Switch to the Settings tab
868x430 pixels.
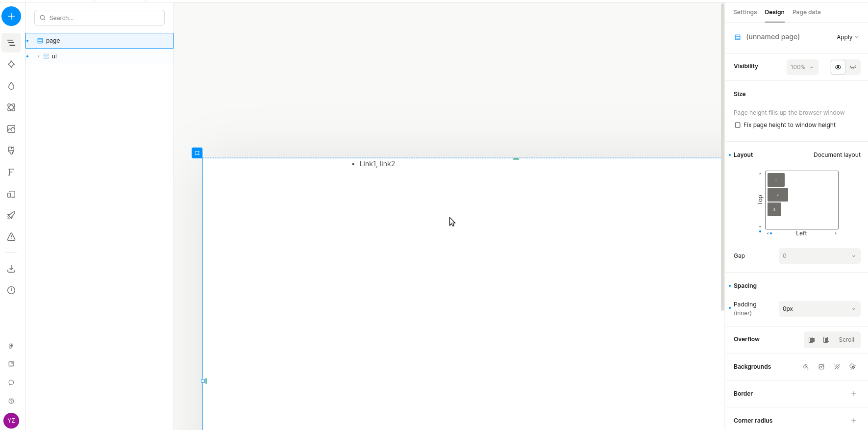pyautogui.click(x=744, y=12)
